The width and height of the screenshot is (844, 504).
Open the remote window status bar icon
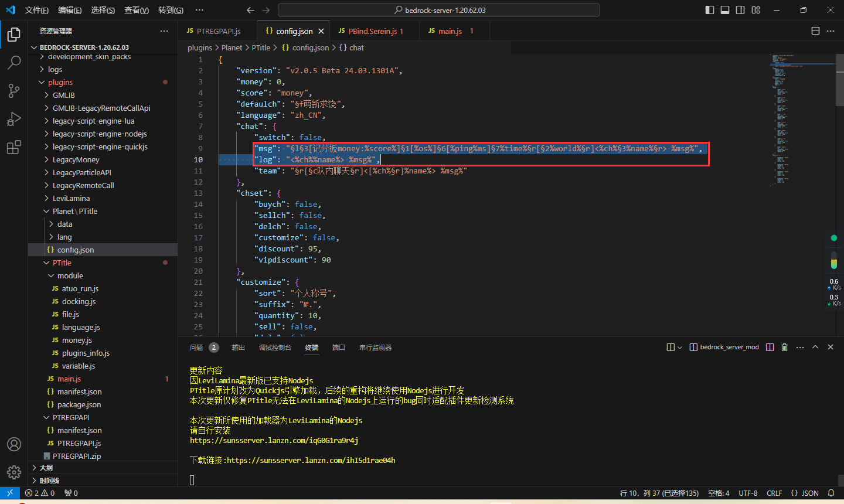point(10,493)
